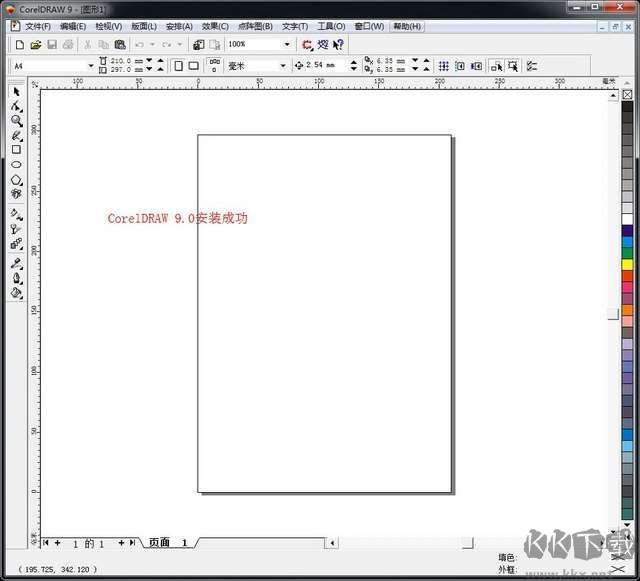The image size is (640, 581).
Task: Select the Shape node-editing tool
Action: coord(16,106)
